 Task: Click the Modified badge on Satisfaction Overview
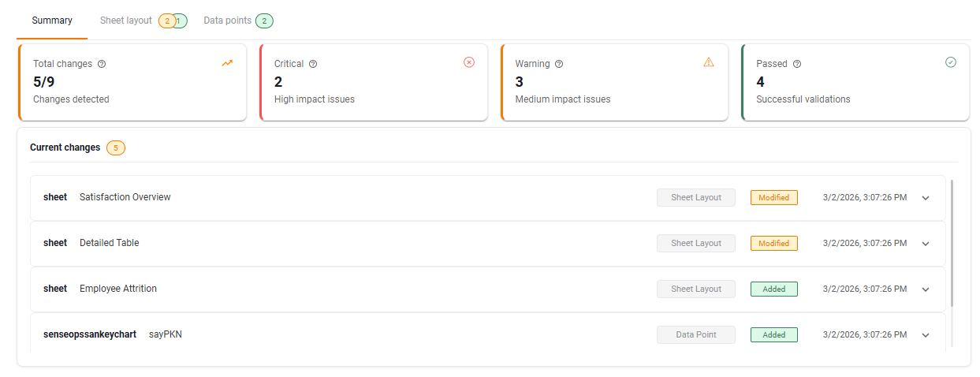pyautogui.click(x=773, y=197)
